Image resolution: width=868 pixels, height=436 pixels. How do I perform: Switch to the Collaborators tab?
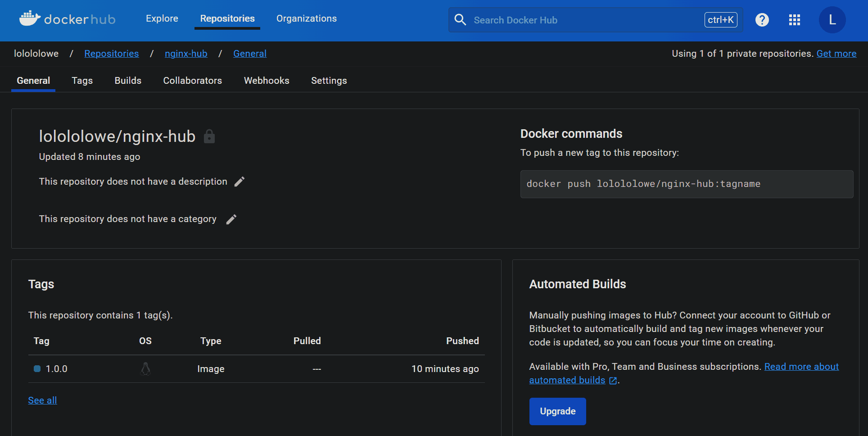tap(193, 81)
